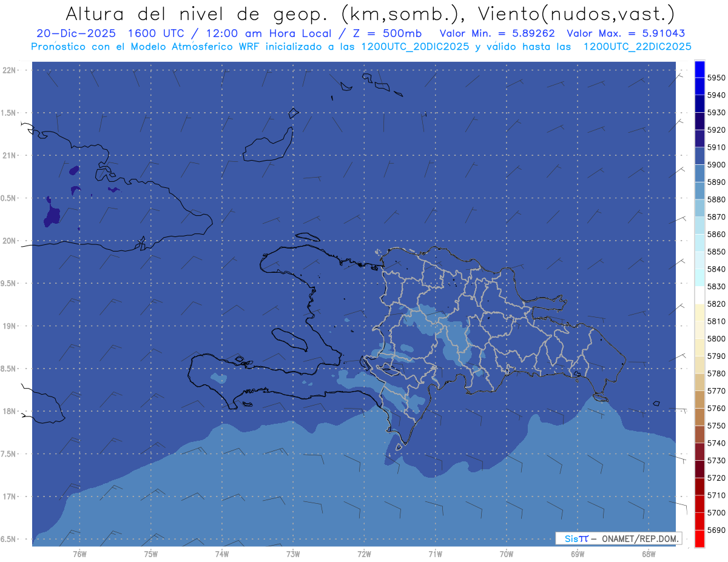Select the legend swatch between 5910 and 5900
Image resolution: width=728 pixels, height=562 pixels.
[699, 156]
